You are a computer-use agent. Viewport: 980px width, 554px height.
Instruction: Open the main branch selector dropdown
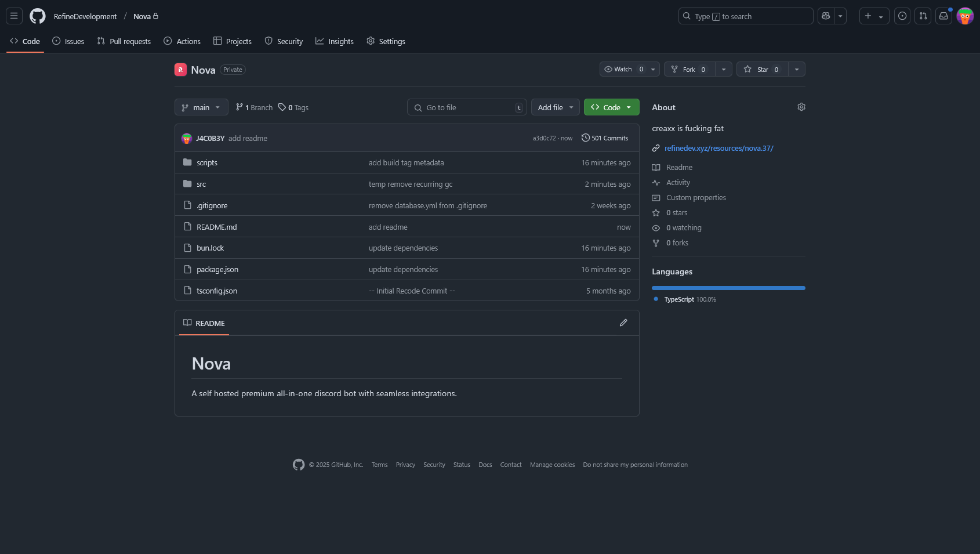point(201,107)
